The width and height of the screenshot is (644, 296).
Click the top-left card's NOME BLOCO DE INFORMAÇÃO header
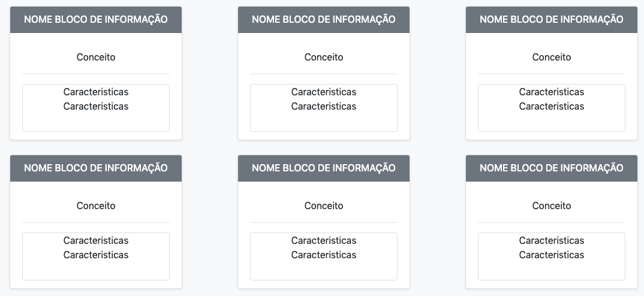pos(96,19)
